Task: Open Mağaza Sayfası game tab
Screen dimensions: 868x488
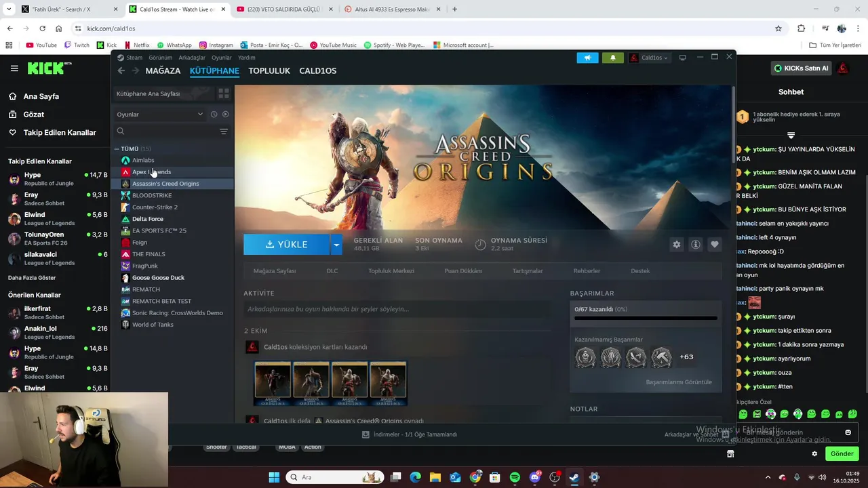Action: tap(275, 271)
